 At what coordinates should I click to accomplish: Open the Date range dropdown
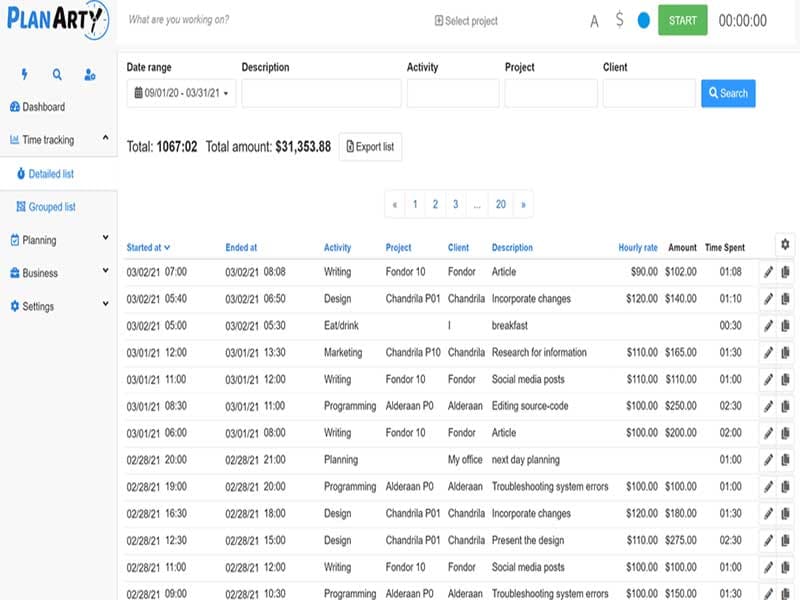(x=180, y=93)
